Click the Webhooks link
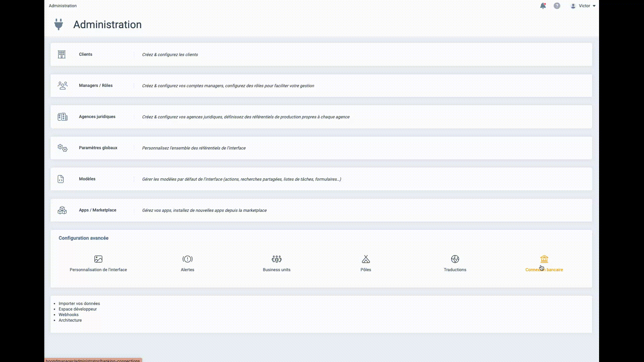Viewport: 644px width, 362px height. pos(68,314)
